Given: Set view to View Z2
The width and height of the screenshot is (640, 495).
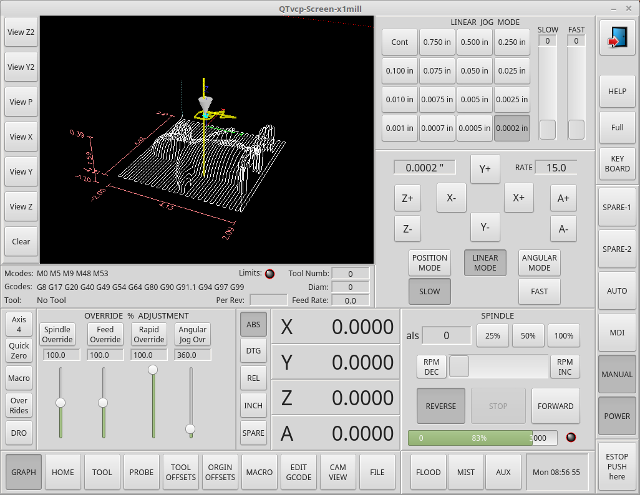Looking at the screenshot, I should pos(21,32).
